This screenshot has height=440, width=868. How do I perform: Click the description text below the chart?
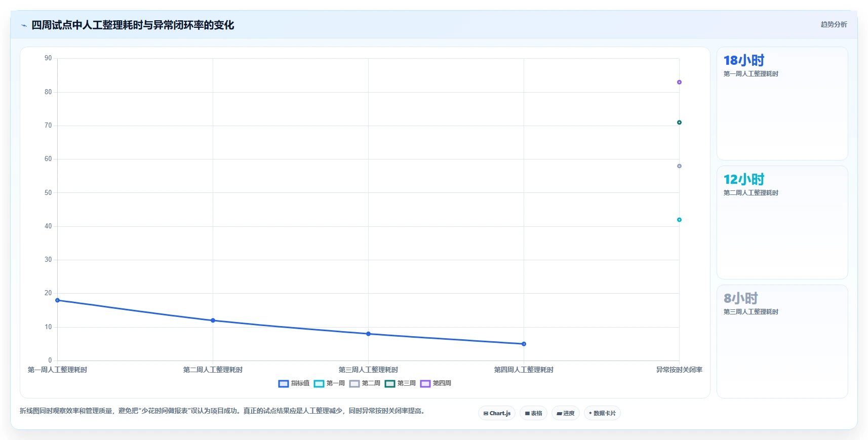222,411
